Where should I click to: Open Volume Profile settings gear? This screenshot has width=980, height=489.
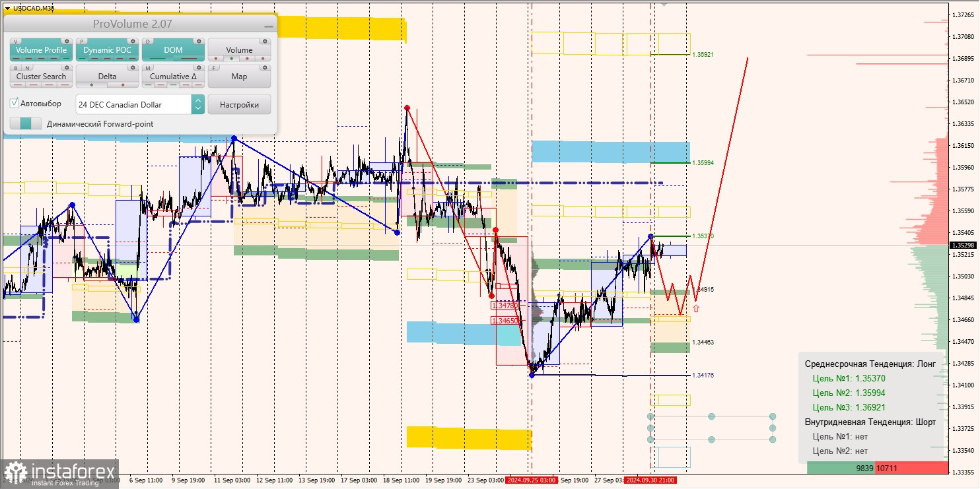point(67,41)
